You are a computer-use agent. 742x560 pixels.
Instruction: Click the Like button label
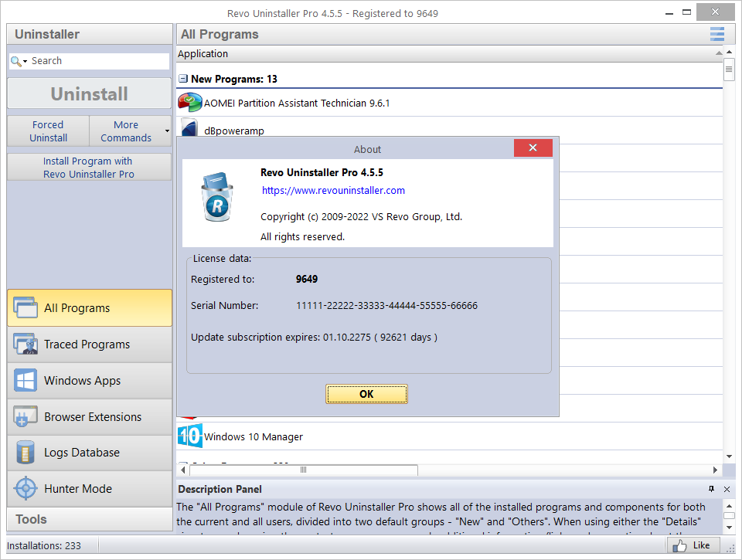pos(701,545)
